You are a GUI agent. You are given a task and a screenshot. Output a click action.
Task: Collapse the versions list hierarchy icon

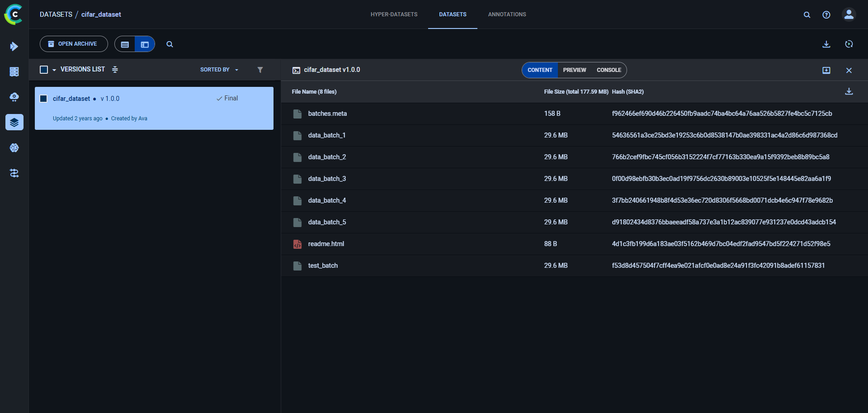click(115, 70)
